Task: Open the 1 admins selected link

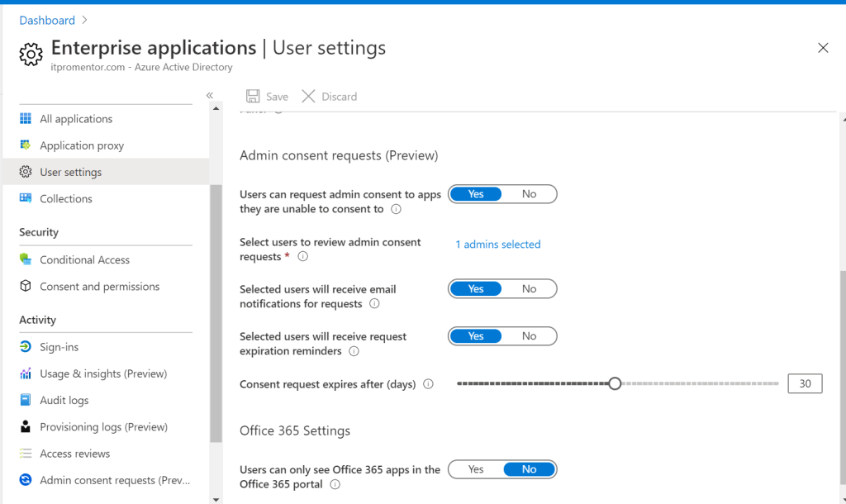Action: click(x=498, y=245)
